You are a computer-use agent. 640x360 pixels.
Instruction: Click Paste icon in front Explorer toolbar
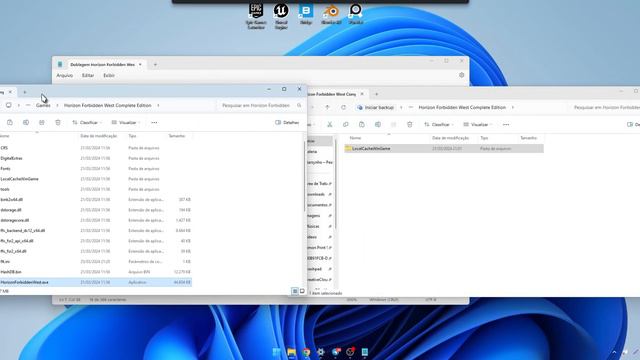(x=10, y=122)
